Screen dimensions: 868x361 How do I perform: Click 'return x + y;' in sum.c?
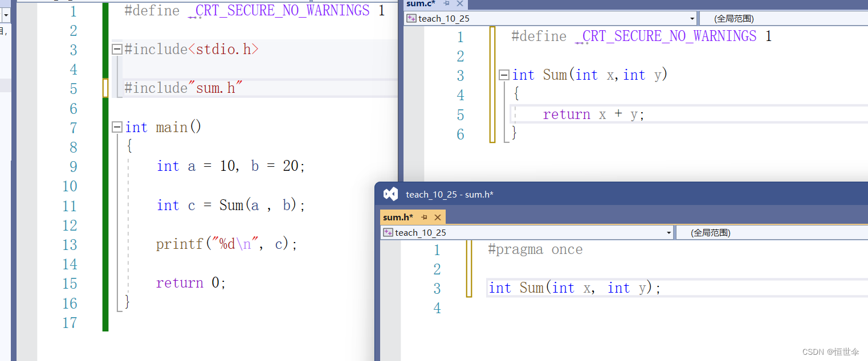click(594, 114)
